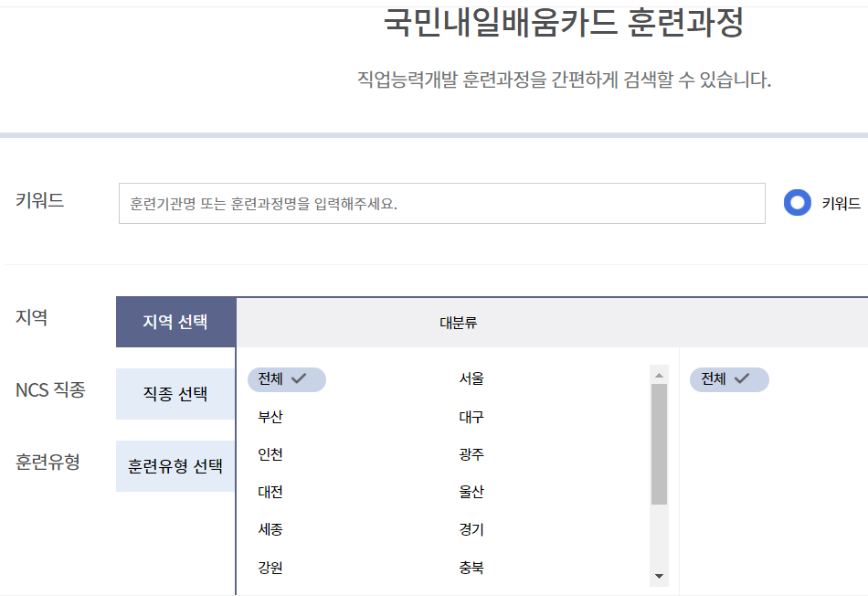Select the 충북 region
The width and height of the screenshot is (868, 596).
tap(471, 568)
